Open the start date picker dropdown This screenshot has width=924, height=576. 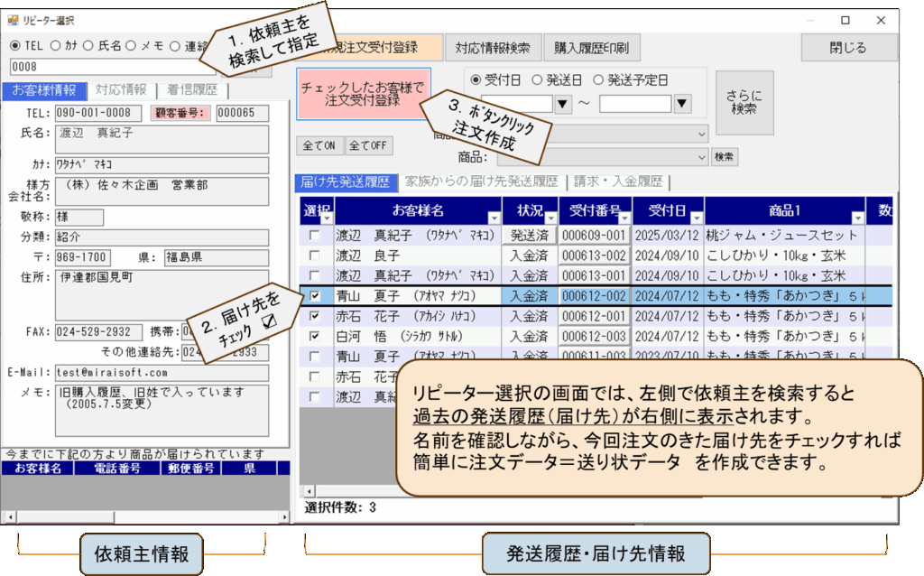click(x=564, y=104)
